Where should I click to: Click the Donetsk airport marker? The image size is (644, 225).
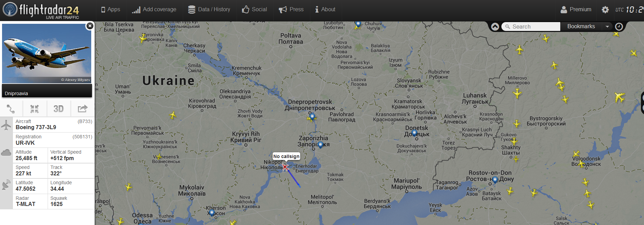click(x=415, y=133)
